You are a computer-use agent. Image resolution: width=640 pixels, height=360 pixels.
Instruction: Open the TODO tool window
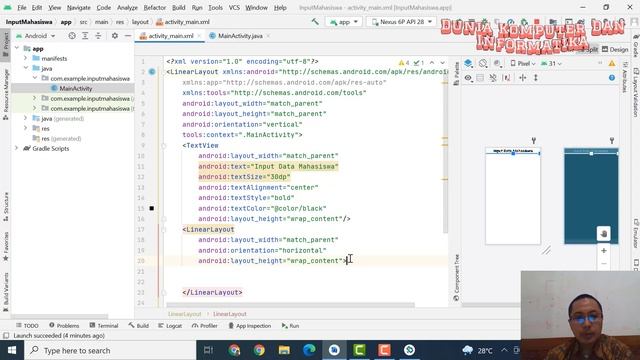click(27, 326)
